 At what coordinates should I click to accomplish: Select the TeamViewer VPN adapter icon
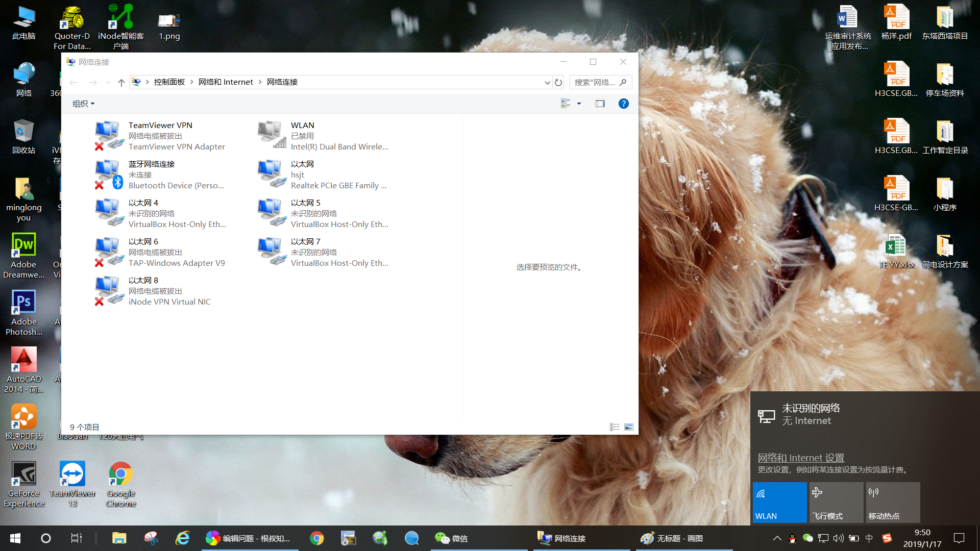(x=109, y=135)
